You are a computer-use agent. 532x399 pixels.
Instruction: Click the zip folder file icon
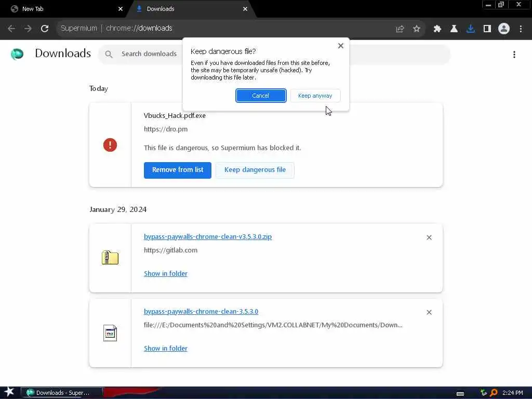(x=110, y=258)
